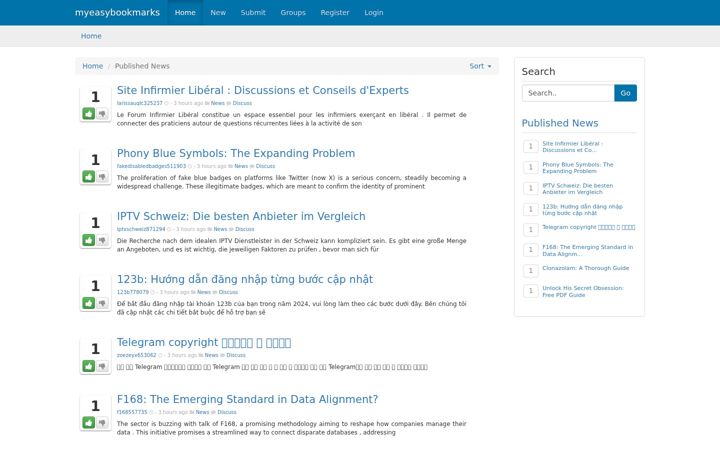Upvote the F168 Emerging Standard post
The height and width of the screenshot is (450, 720).
click(x=89, y=422)
